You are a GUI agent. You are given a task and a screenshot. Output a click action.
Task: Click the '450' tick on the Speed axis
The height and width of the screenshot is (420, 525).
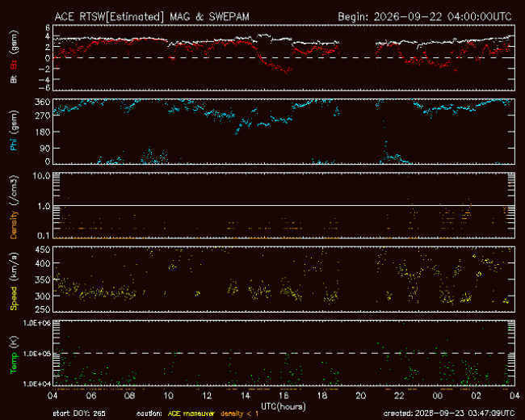point(43,250)
